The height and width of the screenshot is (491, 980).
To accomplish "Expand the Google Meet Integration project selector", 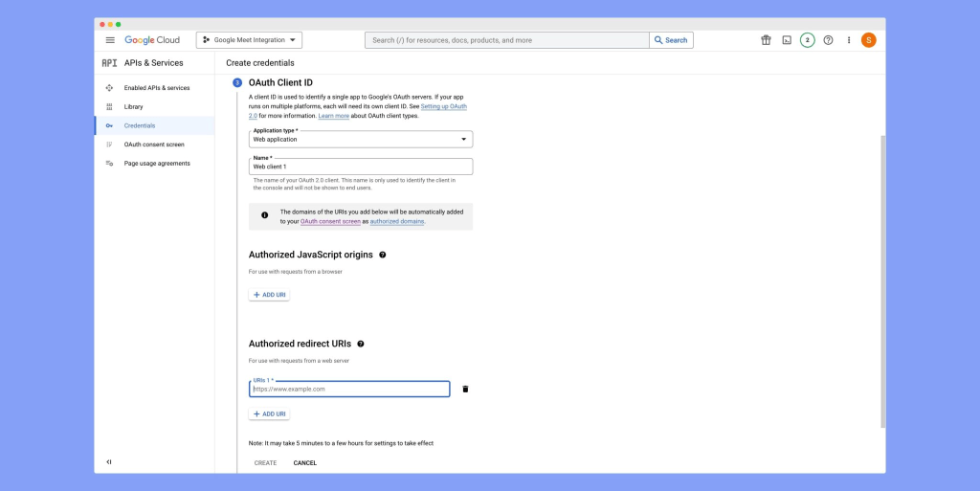I will point(249,40).
